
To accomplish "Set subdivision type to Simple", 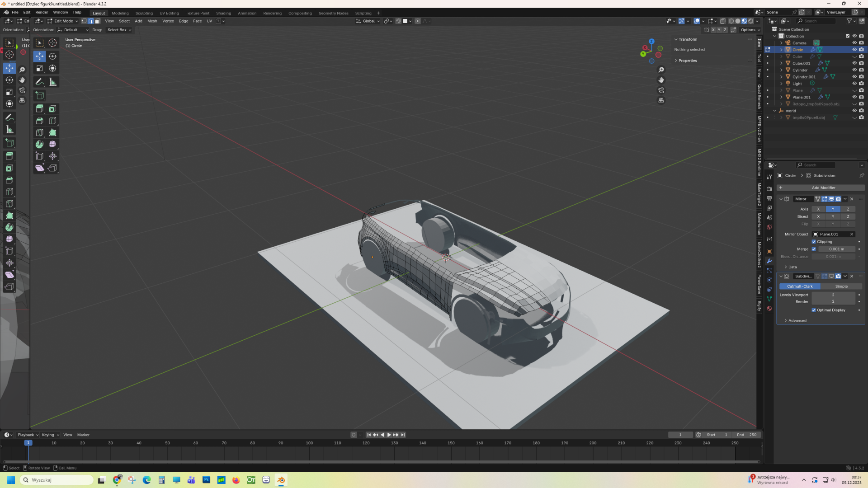I will [x=841, y=286].
